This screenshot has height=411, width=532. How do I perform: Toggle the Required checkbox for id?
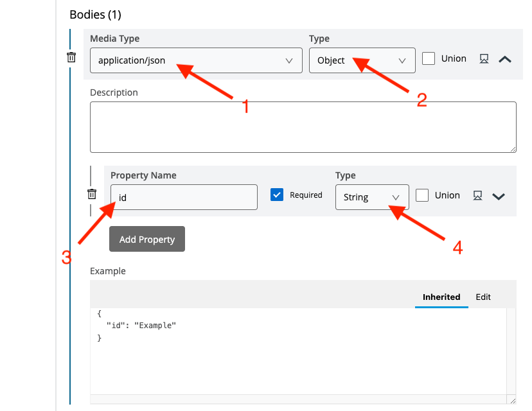pyautogui.click(x=277, y=195)
